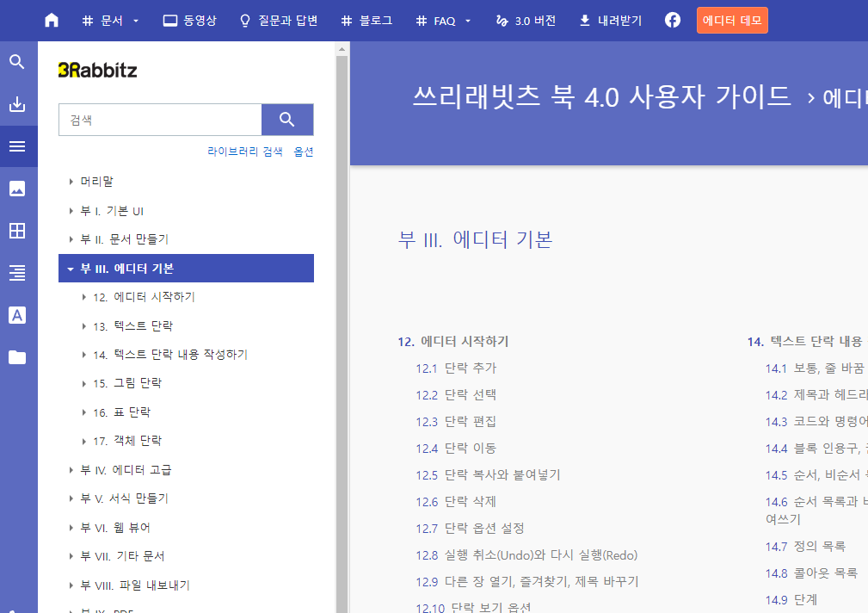The width and height of the screenshot is (868, 613).
Task: Click the blue search submit button
Action: coord(287,120)
